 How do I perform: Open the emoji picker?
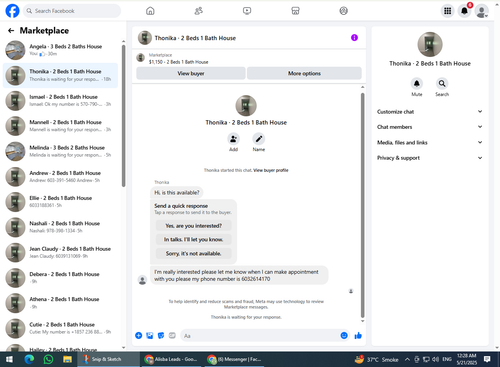(344, 335)
